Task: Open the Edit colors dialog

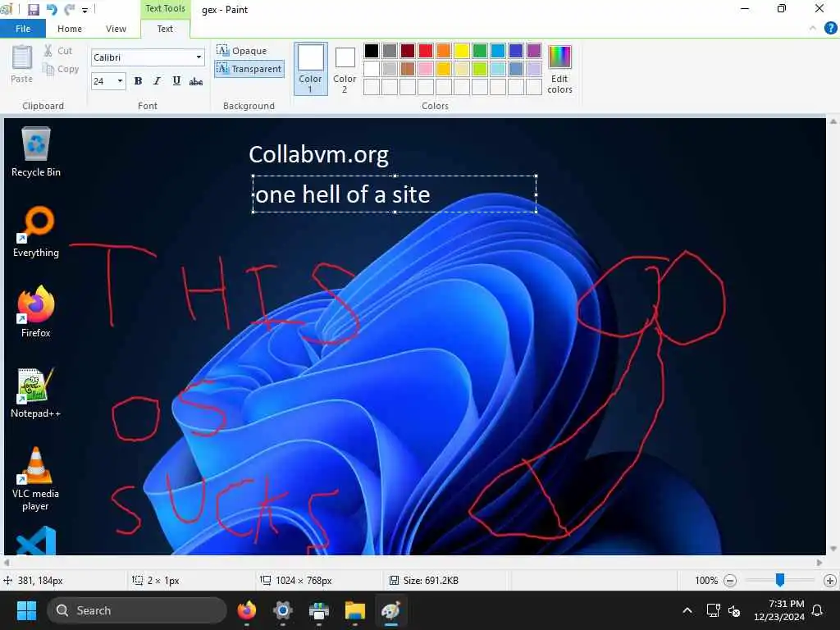Action: pyautogui.click(x=559, y=69)
